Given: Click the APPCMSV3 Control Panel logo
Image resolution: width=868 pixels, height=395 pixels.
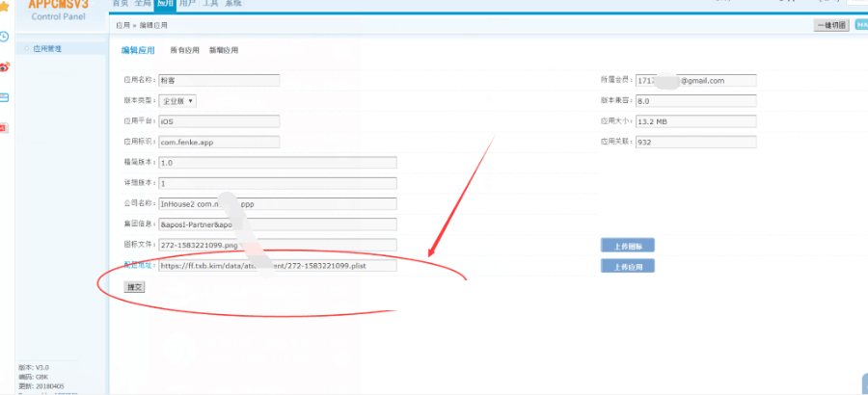Looking at the screenshot, I should (59, 10).
